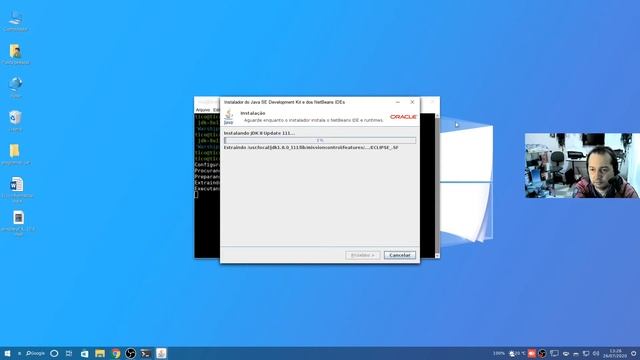Open the volume speaker tray icon

(596, 353)
